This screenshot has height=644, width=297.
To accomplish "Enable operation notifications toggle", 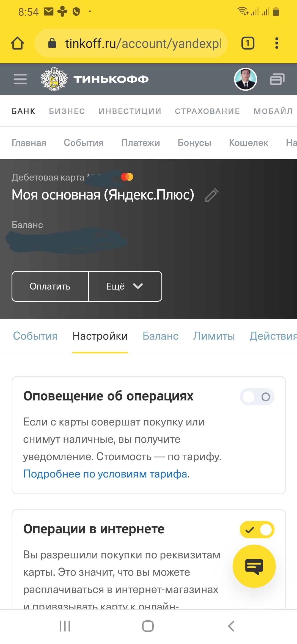I will point(257,397).
